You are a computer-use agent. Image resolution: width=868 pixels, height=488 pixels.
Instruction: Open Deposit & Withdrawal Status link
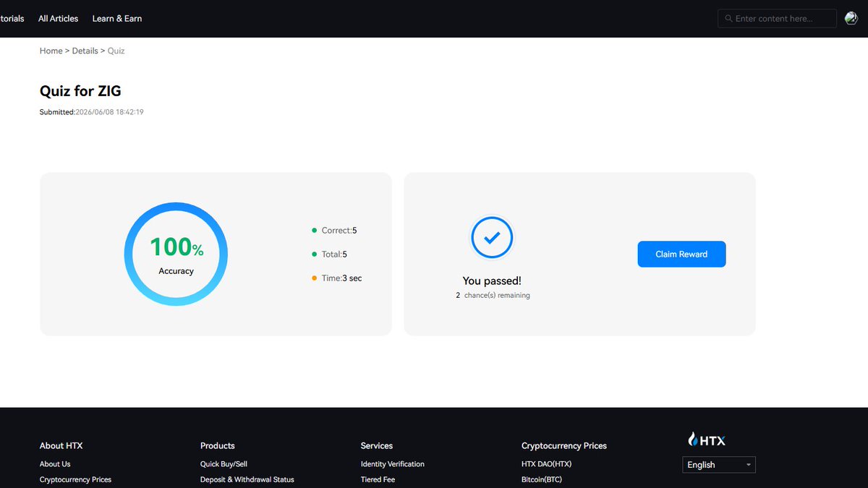pyautogui.click(x=247, y=479)
